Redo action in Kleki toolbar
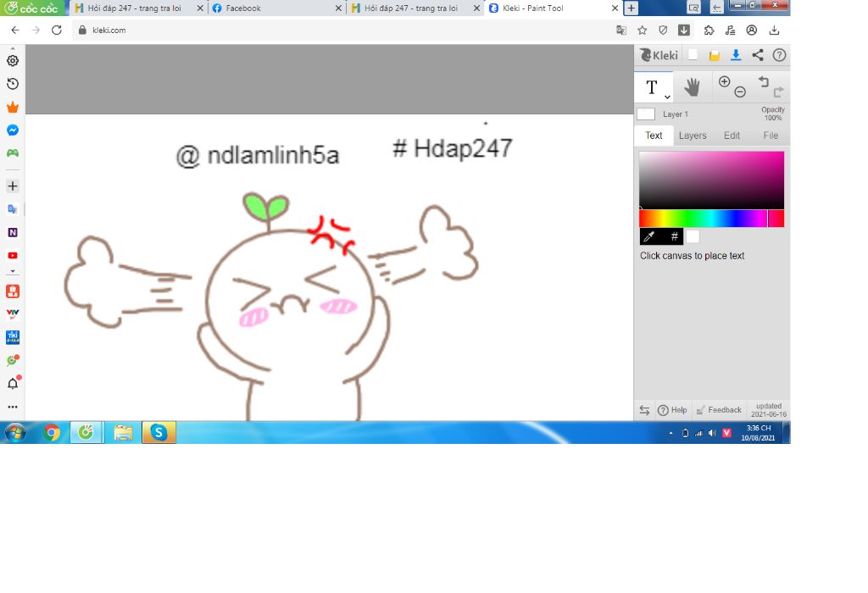The width and height of the screenshot is (868, 593). [x=778, y=92]
